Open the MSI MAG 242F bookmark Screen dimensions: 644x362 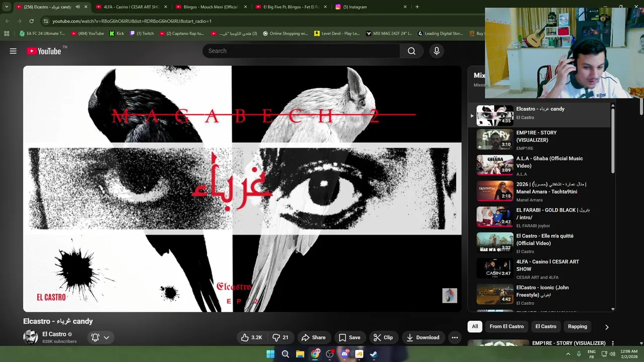pyautogui.click(x=389, y=34)
